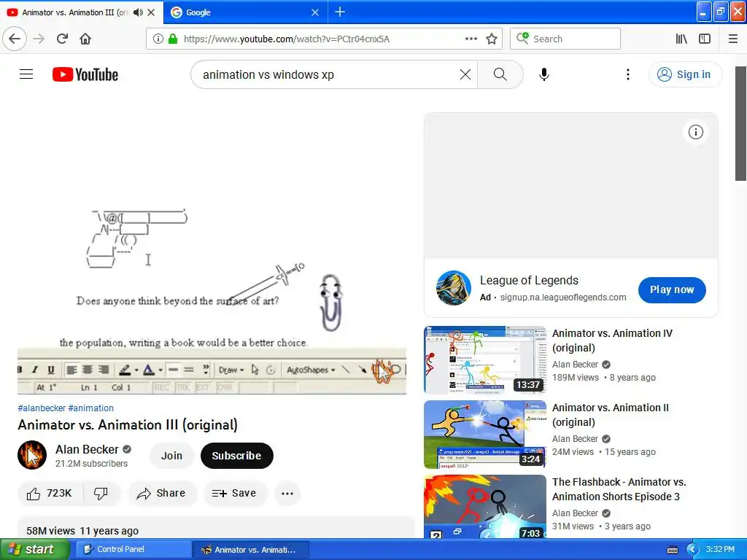This screenshot has width=747, height=560.
Task: Search by voice using microphone icon
Action: pyautogui.click(x=544, y=74)
